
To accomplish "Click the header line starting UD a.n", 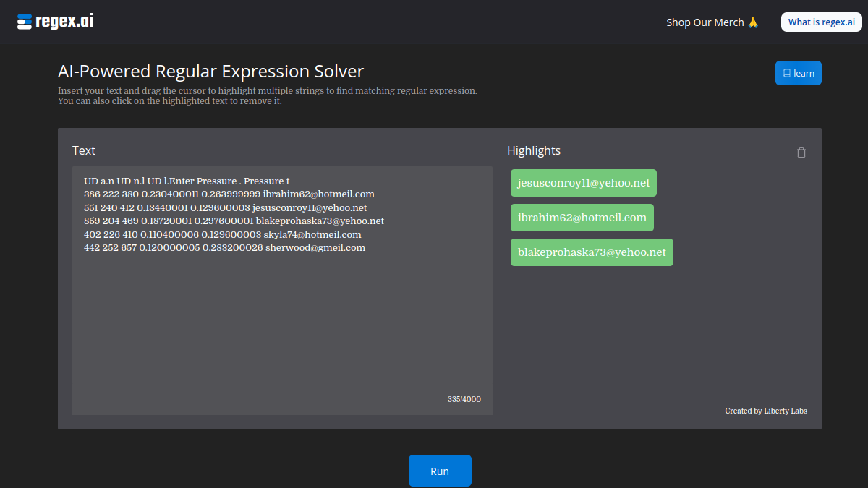I will coord(187,181).
